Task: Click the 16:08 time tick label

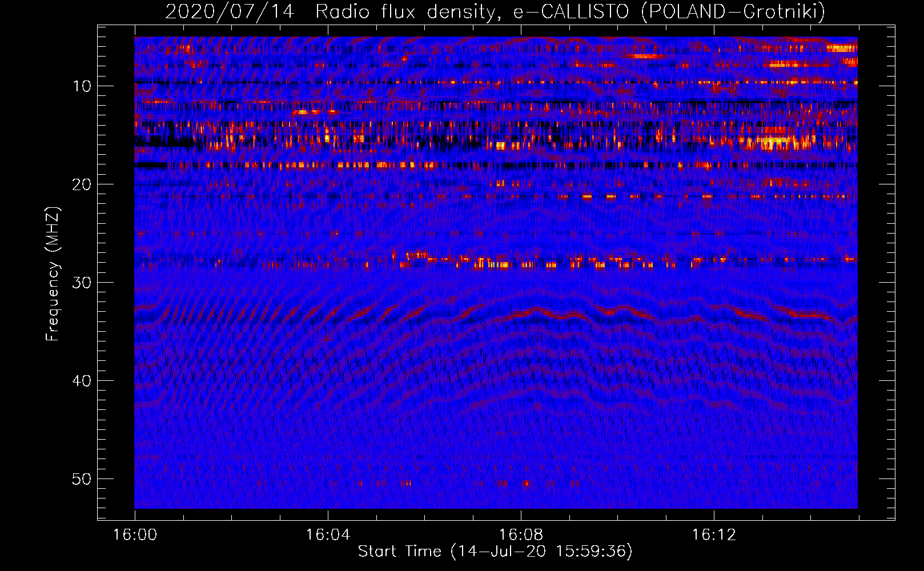Action: pos(521,535)
